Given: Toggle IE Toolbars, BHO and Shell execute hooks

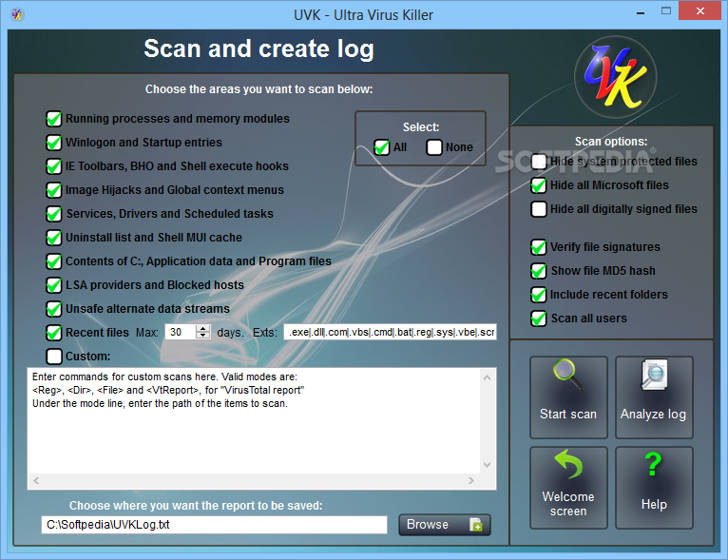Looking at the screenshot, I should 54,166.
